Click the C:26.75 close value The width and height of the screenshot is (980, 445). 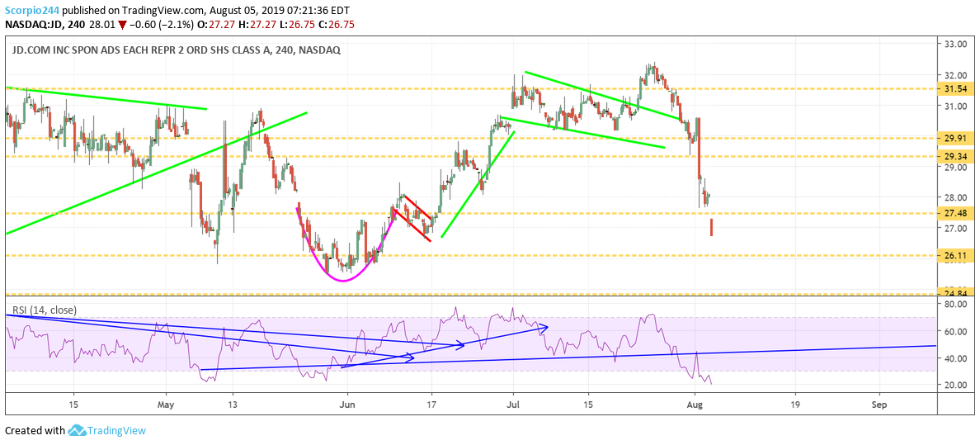tap(332, 25)
